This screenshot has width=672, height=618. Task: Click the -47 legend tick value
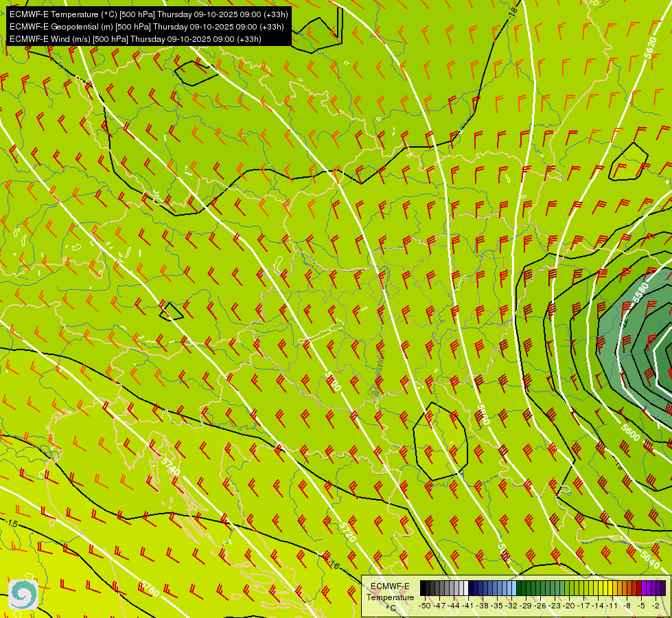(439, 606)
